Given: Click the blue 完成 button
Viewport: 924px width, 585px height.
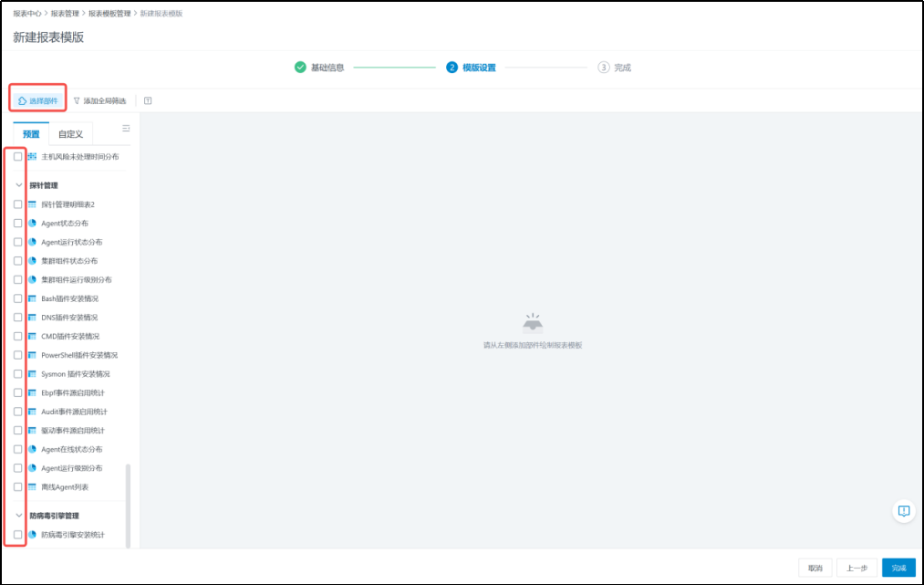Looking at the screenshot, I should point(898,568).
